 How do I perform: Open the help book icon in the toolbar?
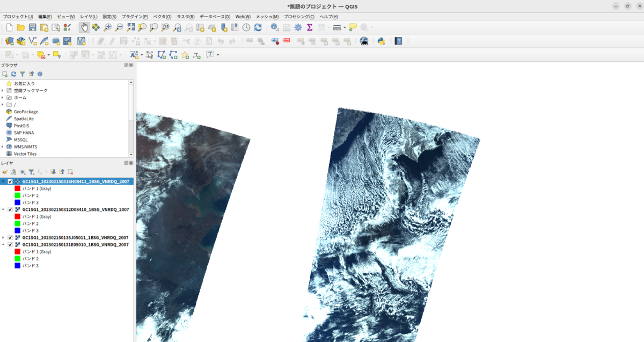coord(398,41)
